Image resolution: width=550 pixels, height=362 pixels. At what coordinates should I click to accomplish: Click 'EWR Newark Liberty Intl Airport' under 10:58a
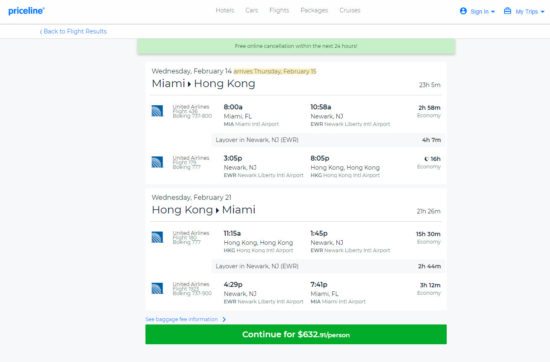(350, 124)
